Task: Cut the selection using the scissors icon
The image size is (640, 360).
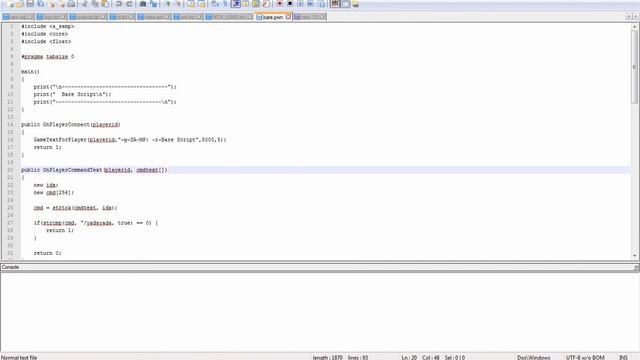Action: coord(84,4)
